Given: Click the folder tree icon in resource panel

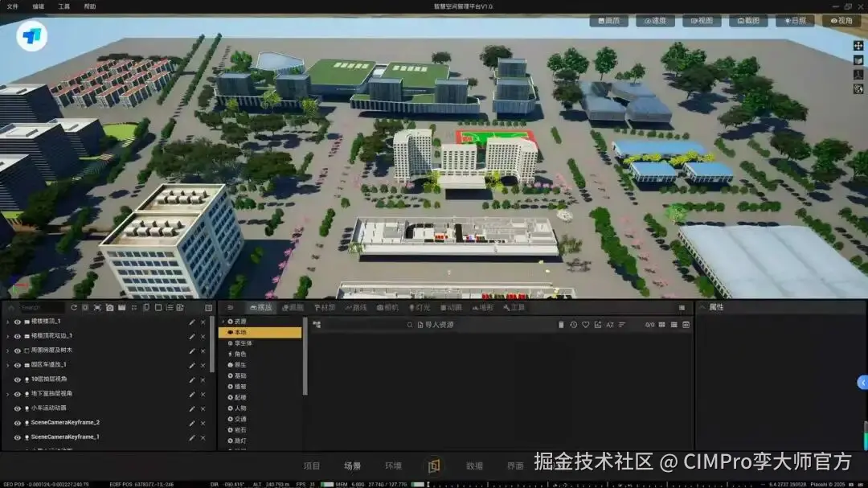Looking at the screenshot, I should [x=317, y=325].
